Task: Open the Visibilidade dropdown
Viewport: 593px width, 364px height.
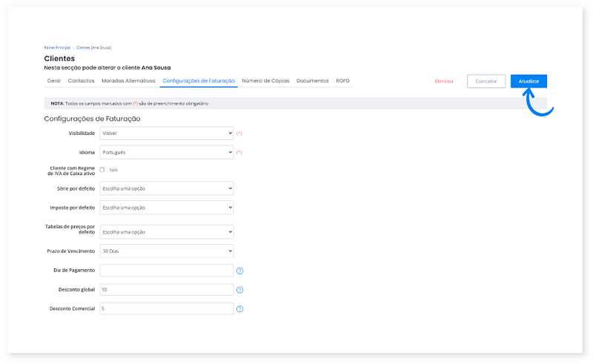Action: [167, 133]
